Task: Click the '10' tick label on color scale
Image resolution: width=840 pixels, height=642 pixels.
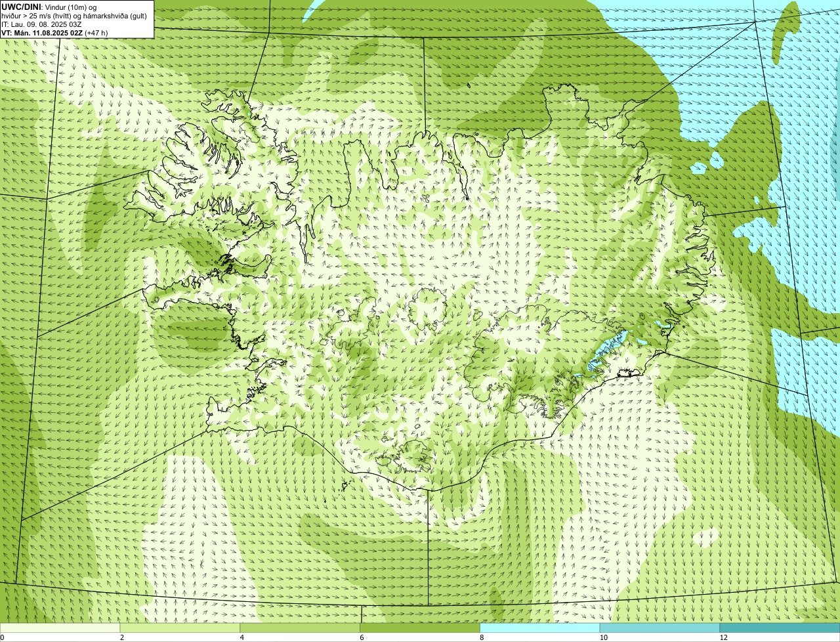Action: tap(604, 637)
